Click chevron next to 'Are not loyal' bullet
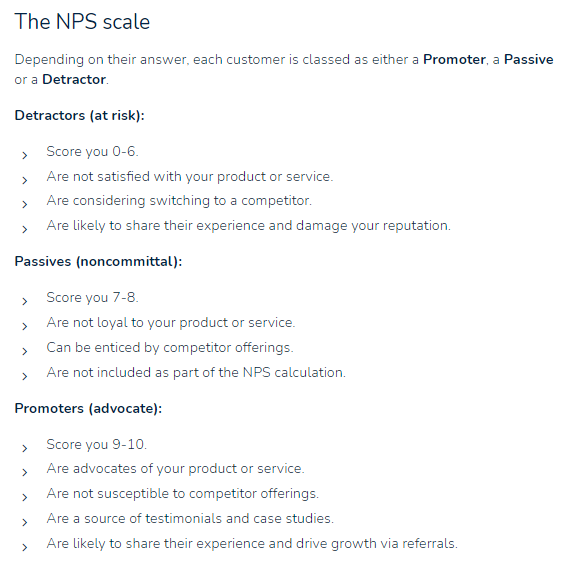 25,326
